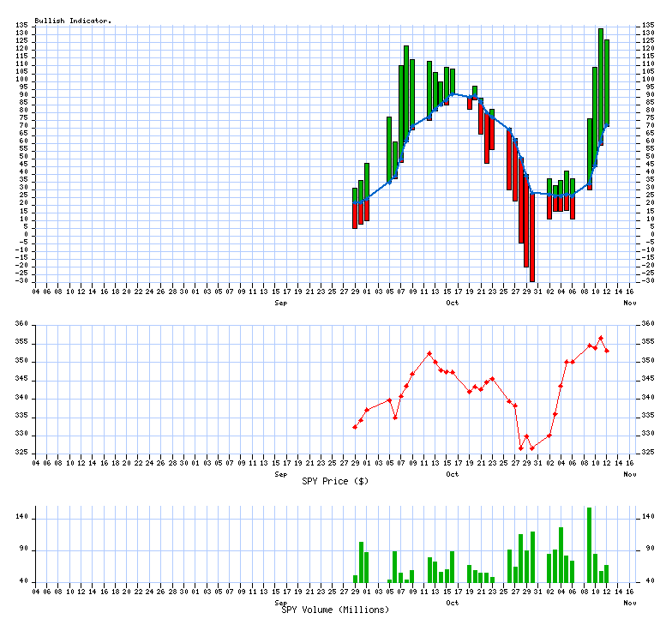Image resolution: width=672 pixels, height=625 pixels.
Task: Click "360" on the left axis of price chart
Action: [21, 324]
